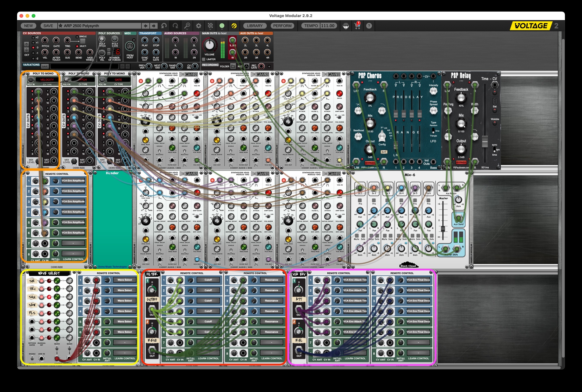The width and height of the screenshot is (582, 392).
Task: Toggle Pre button on Mix-6 channel 2
Action: point(374,200)
